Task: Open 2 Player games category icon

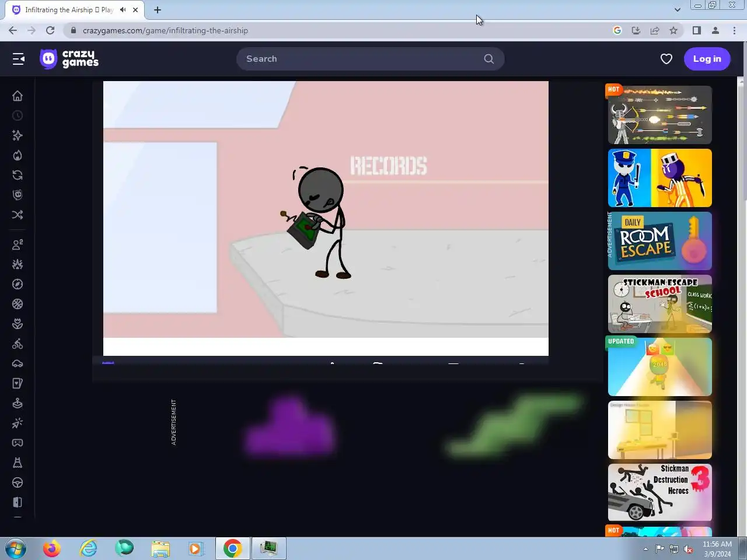Action: pyautogui.click(x=18, y=244)
